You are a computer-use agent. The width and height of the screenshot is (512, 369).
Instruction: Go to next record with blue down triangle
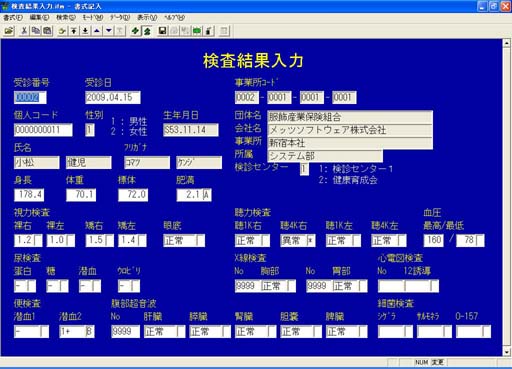[109, 31]
